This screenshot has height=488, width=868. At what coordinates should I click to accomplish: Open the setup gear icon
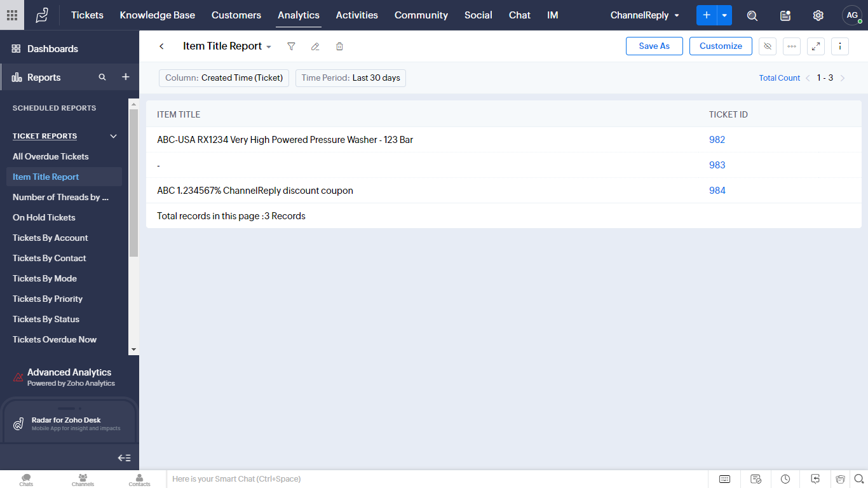click(x=818, y=15)
